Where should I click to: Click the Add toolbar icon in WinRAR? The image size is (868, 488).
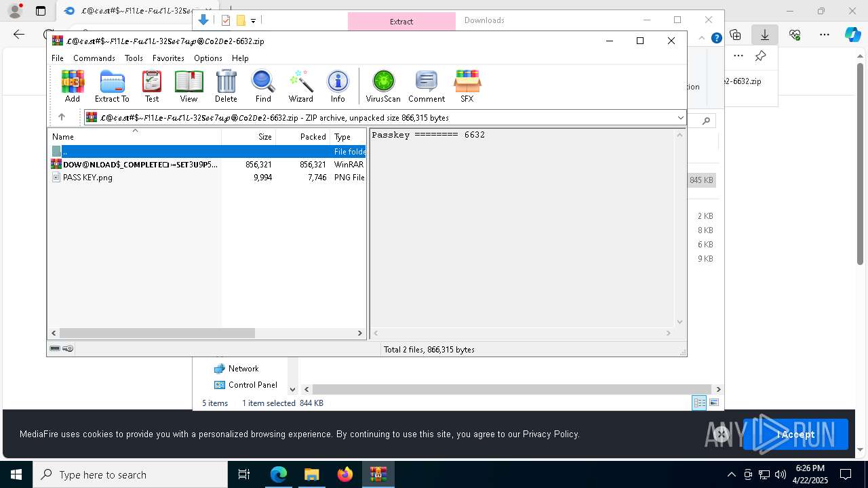coord(73,86)
